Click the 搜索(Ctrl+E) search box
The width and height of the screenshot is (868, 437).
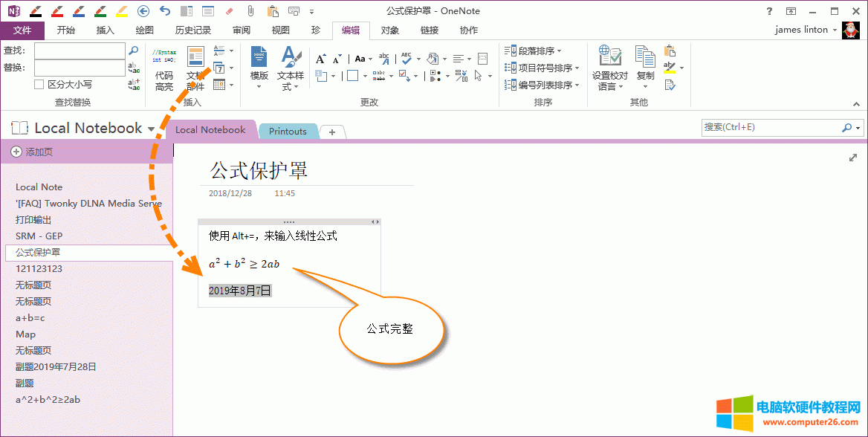pyautogui.click(x=771, y=127)
